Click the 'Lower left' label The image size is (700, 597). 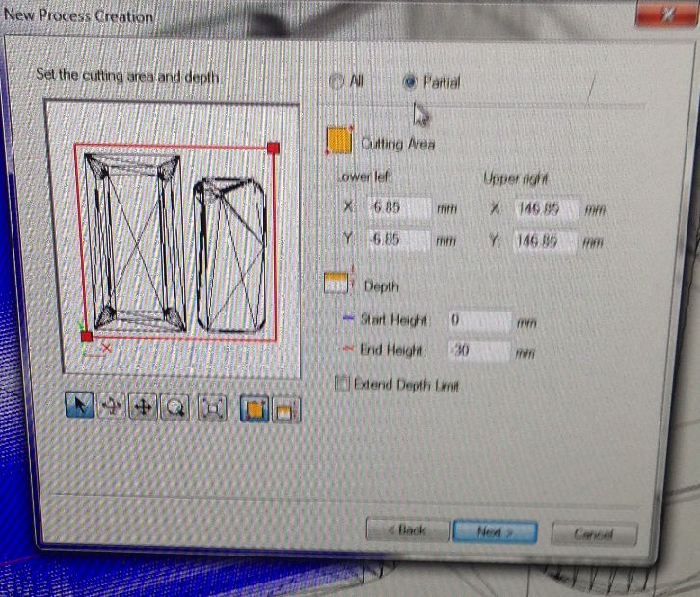363,176
